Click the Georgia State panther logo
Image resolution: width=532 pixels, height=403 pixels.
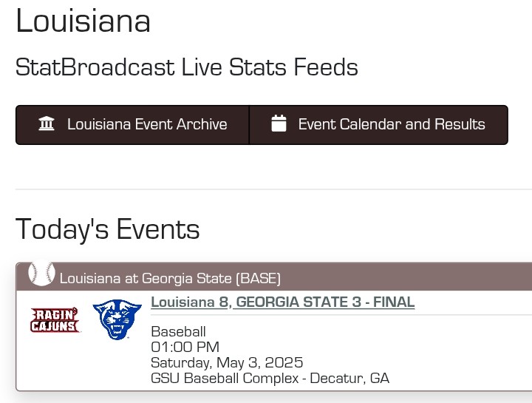pos(117,319)
